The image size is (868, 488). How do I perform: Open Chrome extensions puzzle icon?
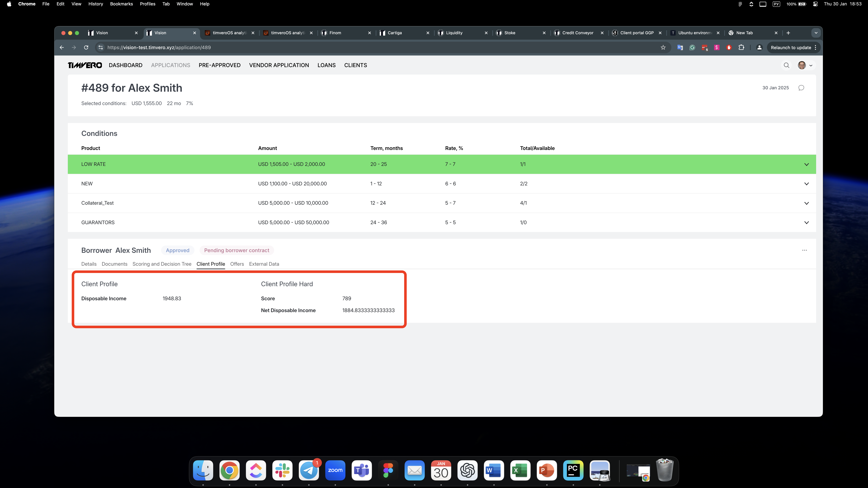coord(741,47)
